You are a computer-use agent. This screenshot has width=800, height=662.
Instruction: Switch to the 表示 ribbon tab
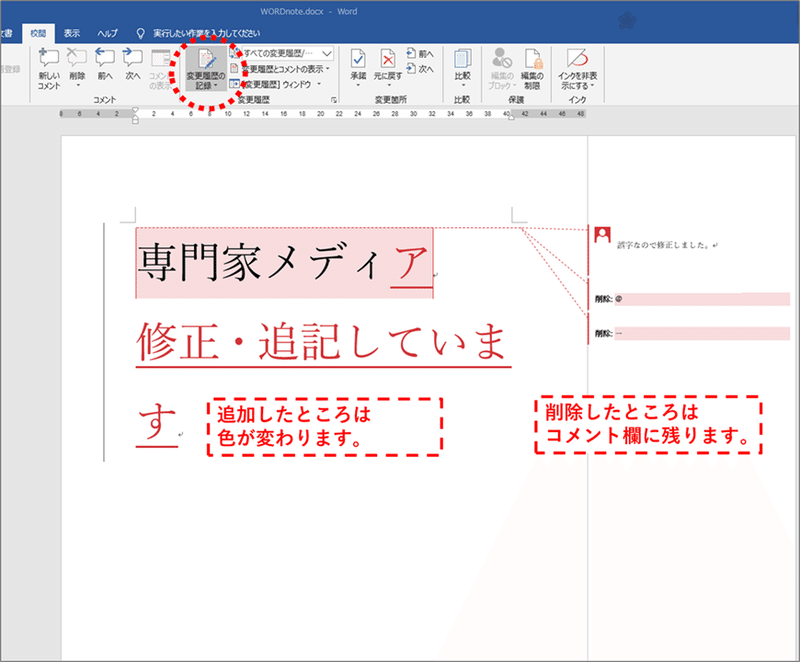click(x=71, y=33)
